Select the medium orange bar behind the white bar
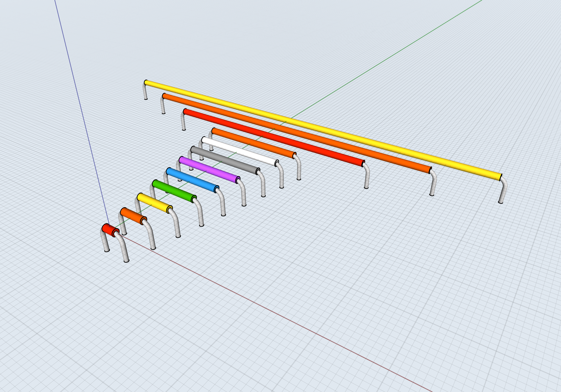The height and width of the screenshot is (392, 561). (254, 143)
